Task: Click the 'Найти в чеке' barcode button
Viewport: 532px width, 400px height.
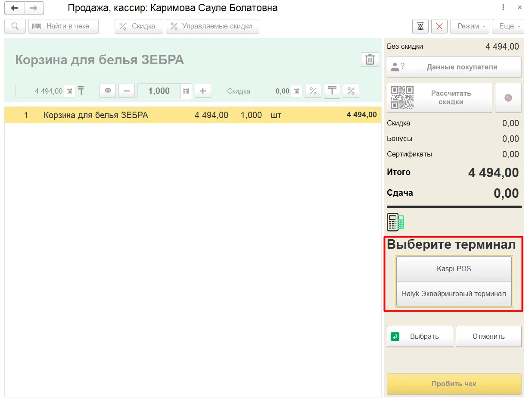Action: coord(63,26)
